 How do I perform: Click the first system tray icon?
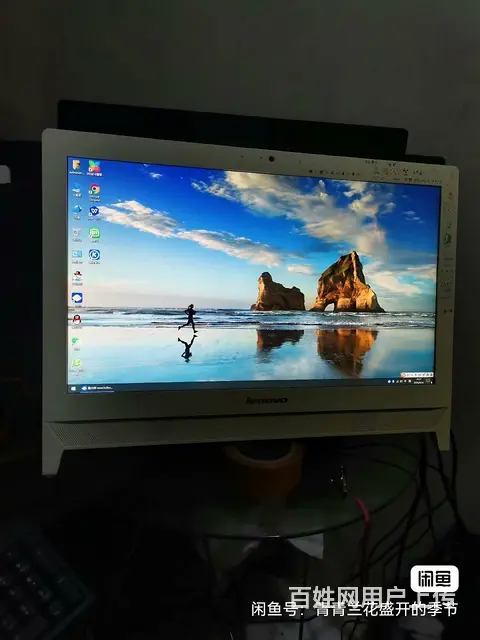pyautogui.click(x=389, y=381)
